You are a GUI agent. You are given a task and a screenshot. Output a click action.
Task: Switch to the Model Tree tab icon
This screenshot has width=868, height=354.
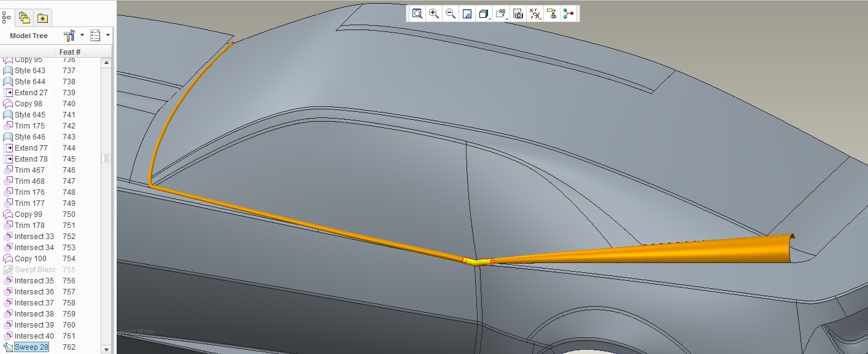[6, 17]
